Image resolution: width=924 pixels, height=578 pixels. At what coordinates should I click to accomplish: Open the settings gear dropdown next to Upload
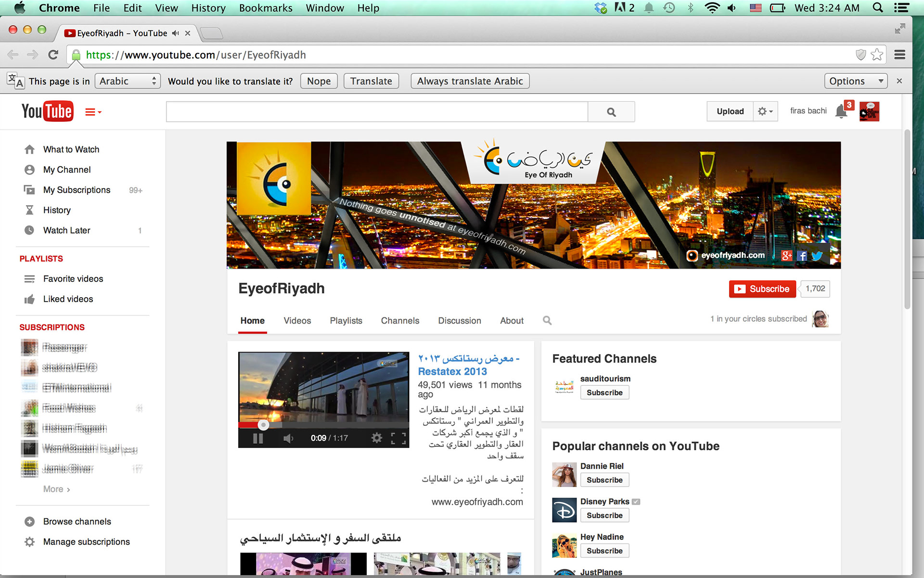tap(765, 111)
